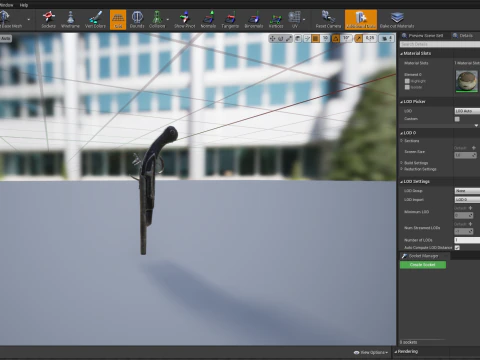This screenshot has height=360, width=480.
Task: Show mesh Tangents
Action: pyautogui.click(x=230, y=20)
